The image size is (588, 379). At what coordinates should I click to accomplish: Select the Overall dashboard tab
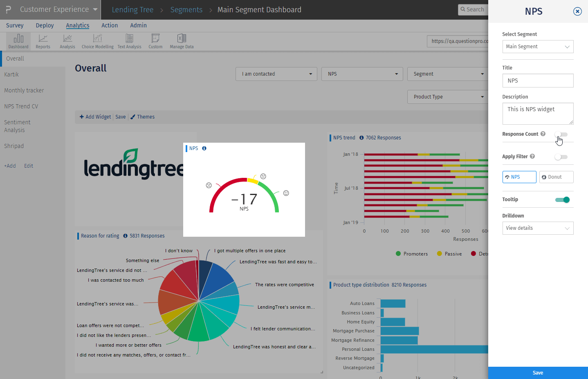pyautogui.click(x=33, y=58)
